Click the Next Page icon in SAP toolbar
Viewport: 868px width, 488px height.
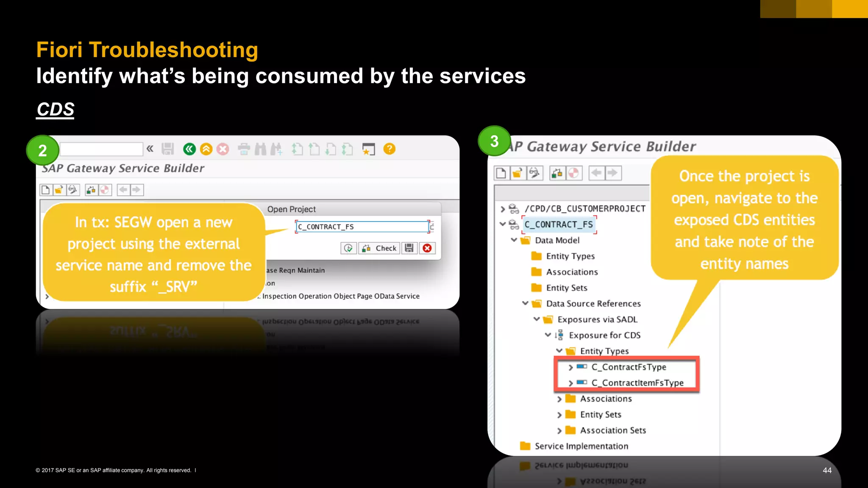[331, 149]
